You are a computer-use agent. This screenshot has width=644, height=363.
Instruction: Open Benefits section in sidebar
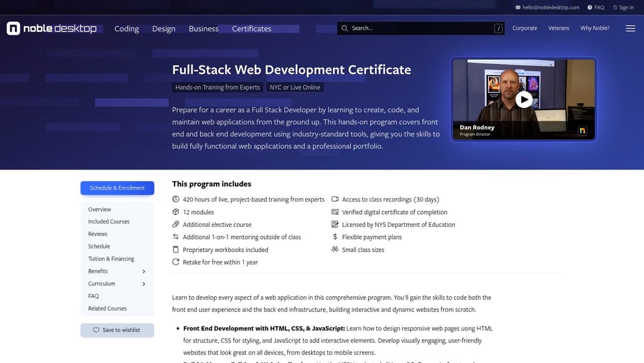point(98,271)
